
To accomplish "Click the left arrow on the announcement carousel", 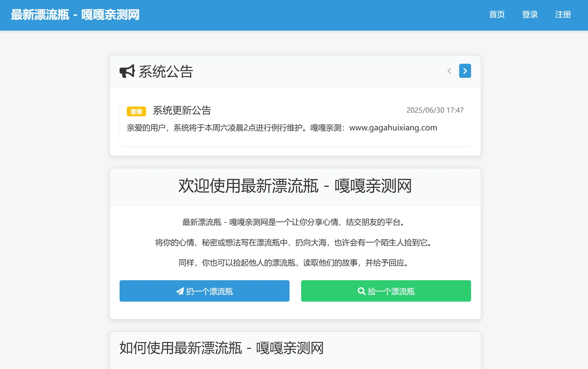I will coord(449,71).
